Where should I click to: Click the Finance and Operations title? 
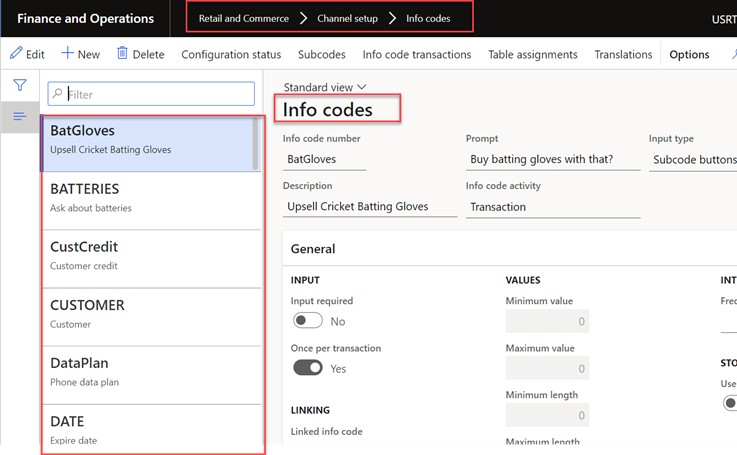[x=86, y=18]
